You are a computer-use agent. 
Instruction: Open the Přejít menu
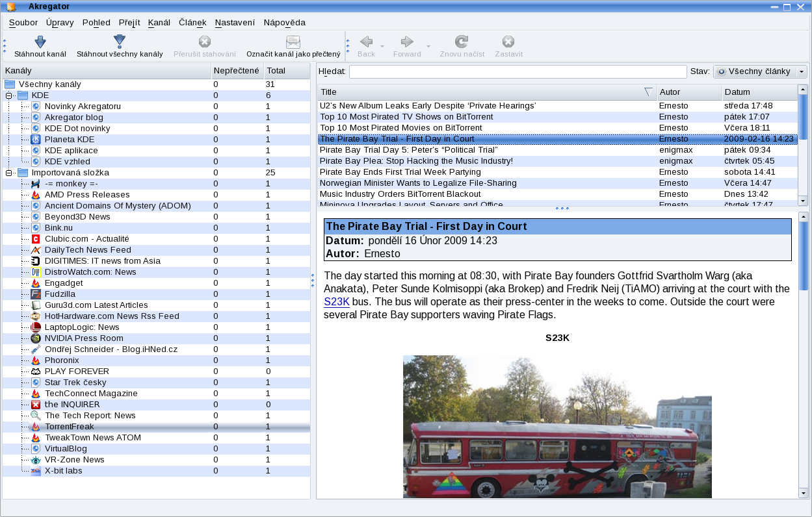pyautogui.click(x=129, y=22)
